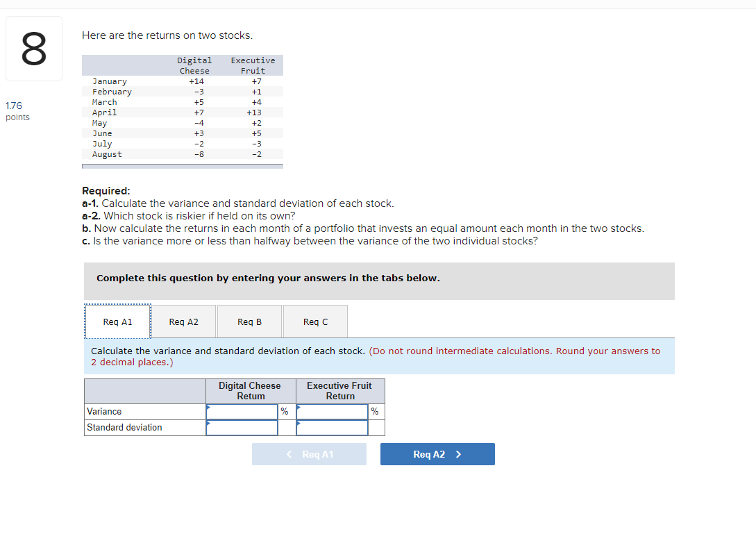Return to the Req A1 tab
The height and width of the screenshot is (534, 756).
coord(117,321)
